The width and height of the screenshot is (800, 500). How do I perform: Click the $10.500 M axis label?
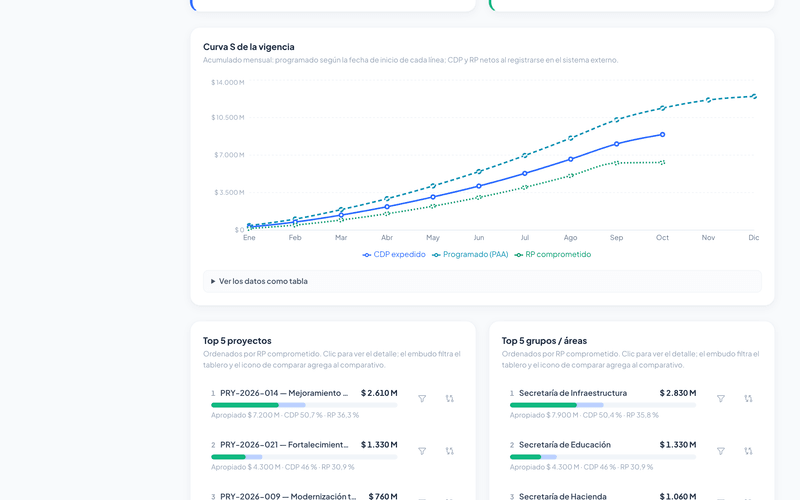coord(228,117)
